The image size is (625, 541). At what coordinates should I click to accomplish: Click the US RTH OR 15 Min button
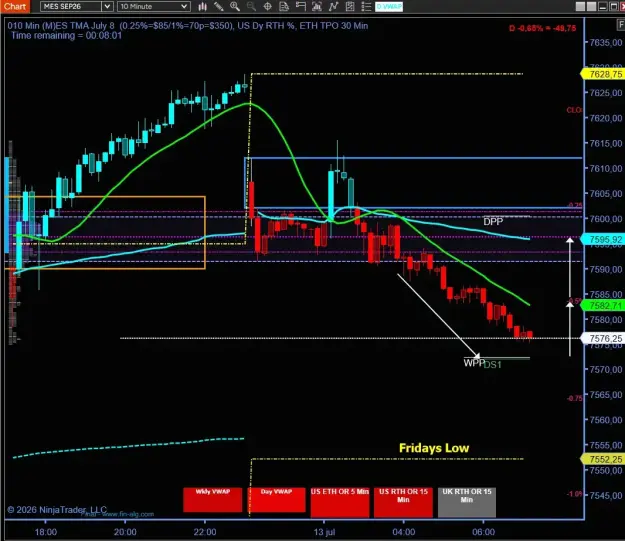pos(403,502)
